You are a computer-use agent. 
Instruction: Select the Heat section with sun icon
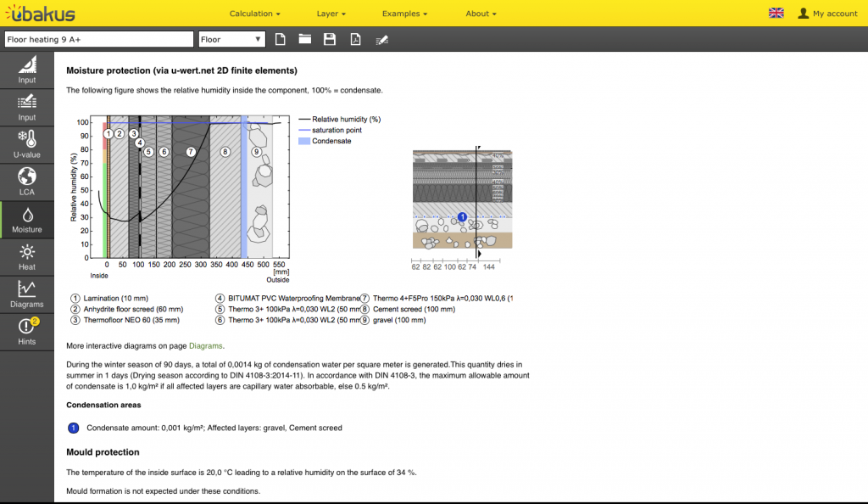point(27,256)
